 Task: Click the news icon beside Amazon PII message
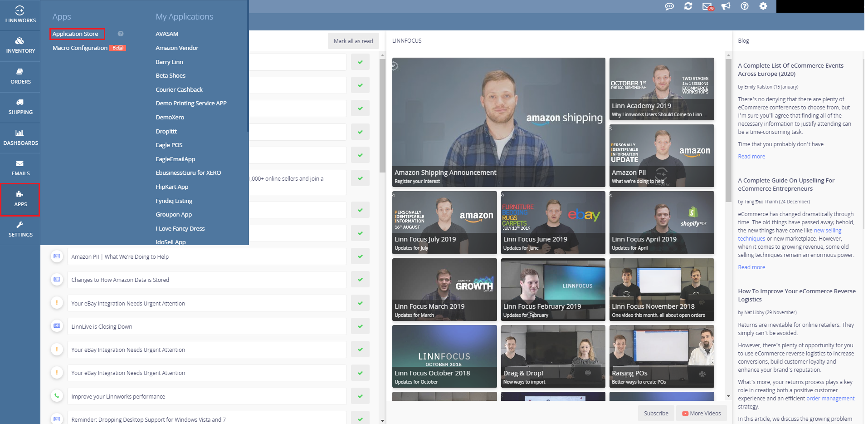click(x=57, y=256)
